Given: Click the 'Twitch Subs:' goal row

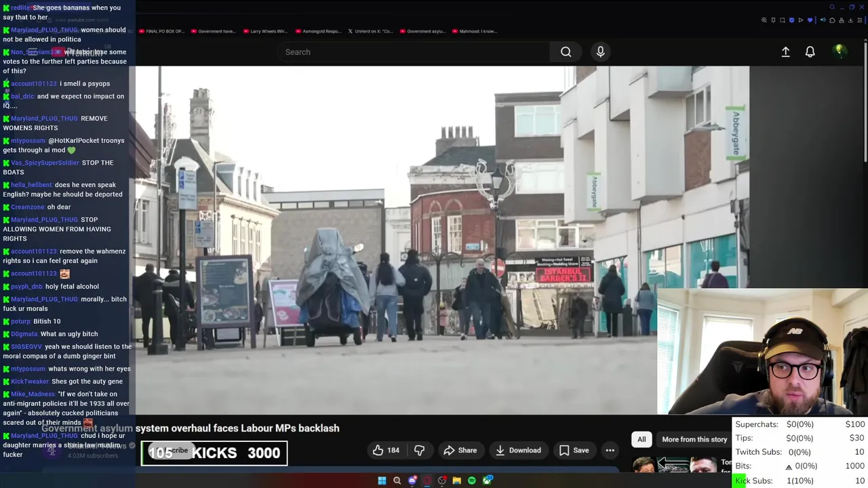Looking at the screenshot, I should (x=800, y=452).
